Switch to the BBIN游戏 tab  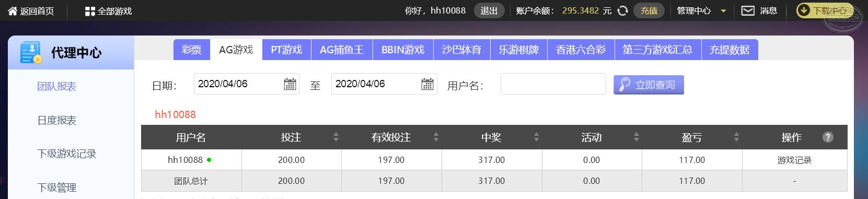[x=403, y=50]
